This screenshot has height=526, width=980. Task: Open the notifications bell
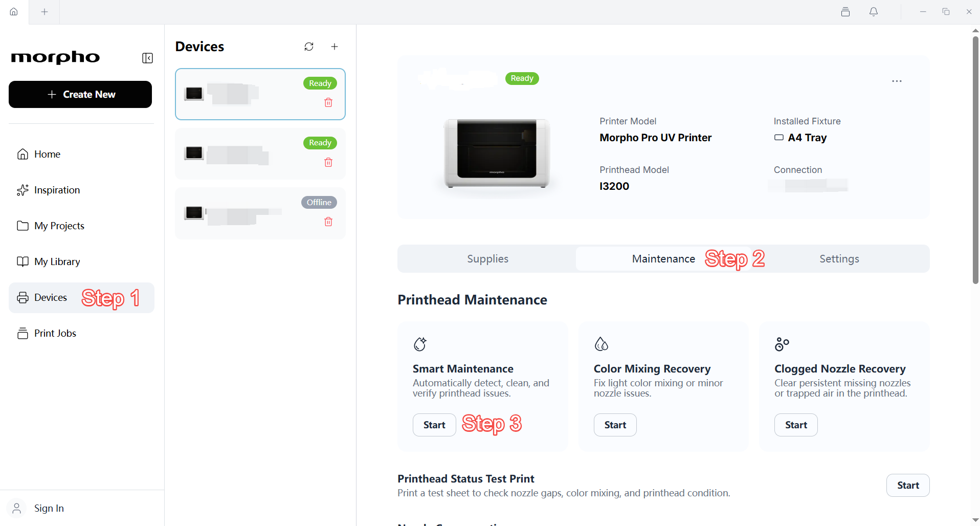pyautogui.click(x=874, y=12)
